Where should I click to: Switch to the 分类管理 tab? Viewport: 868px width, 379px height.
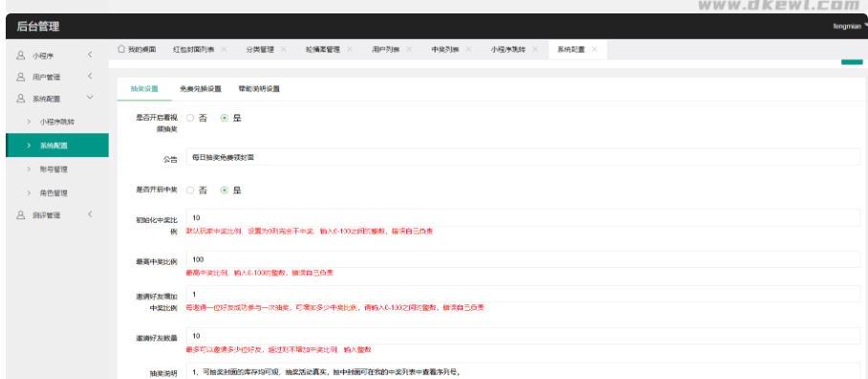click(260, 50)
